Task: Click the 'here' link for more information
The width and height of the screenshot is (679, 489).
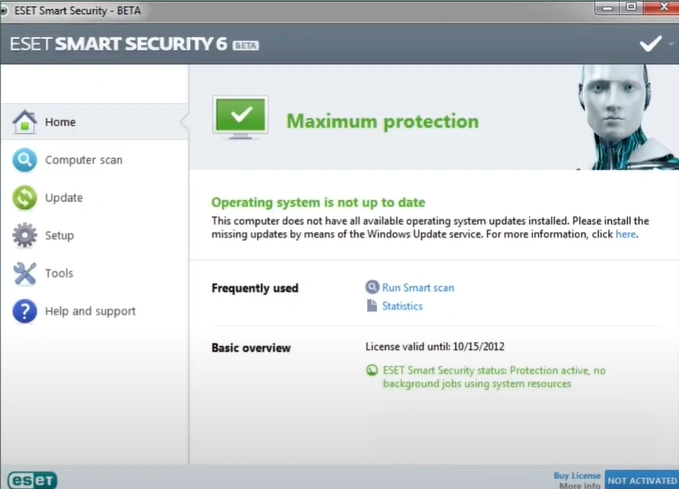Action: (x=625, y=235)
